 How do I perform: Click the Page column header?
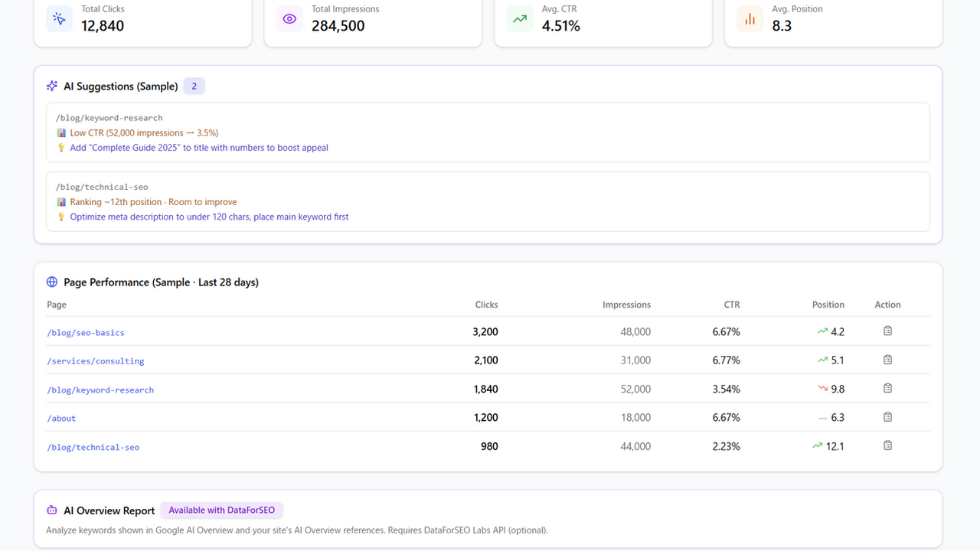click(x=57, y=305)
